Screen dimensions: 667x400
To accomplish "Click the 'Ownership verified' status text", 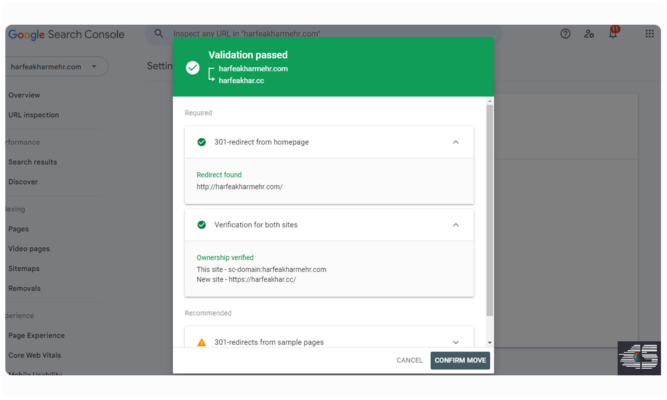I will 225,257.
